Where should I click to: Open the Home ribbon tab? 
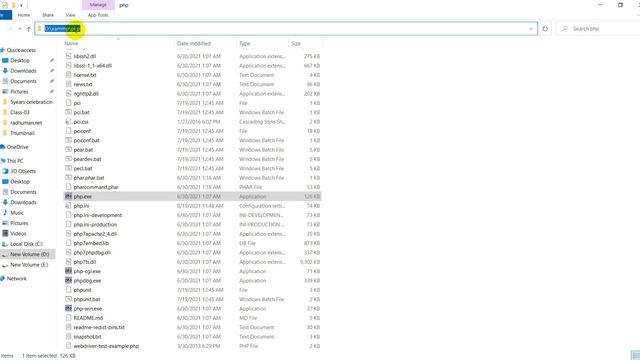coord(24,15)
